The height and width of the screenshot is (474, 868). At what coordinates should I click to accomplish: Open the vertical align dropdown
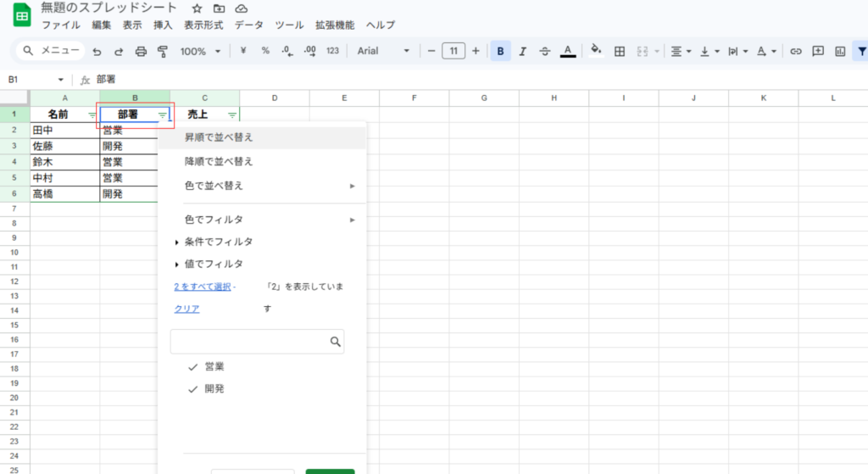click(x=709, y=51)
